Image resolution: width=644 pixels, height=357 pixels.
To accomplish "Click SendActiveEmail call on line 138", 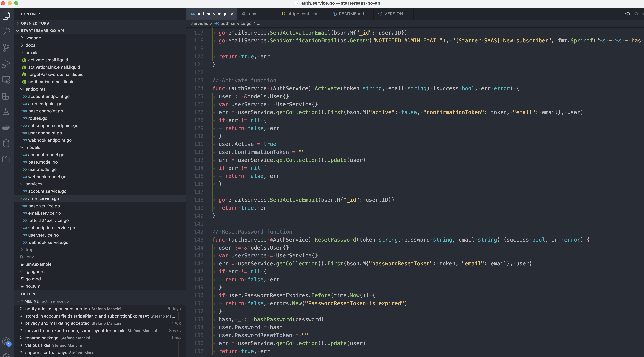I will (293, 200).
